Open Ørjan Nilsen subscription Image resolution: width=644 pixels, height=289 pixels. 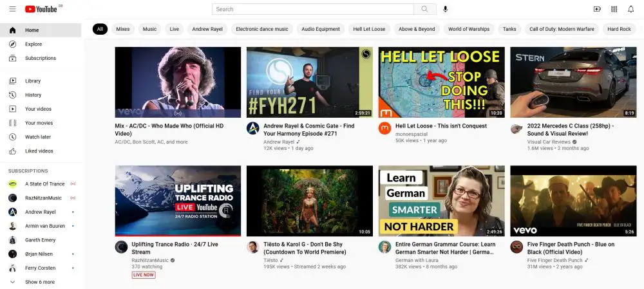(x=41, y=254)
